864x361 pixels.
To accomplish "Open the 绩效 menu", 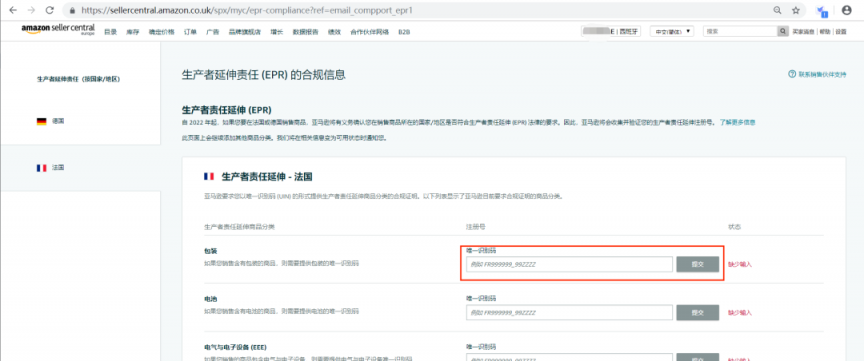I will 334,32.
